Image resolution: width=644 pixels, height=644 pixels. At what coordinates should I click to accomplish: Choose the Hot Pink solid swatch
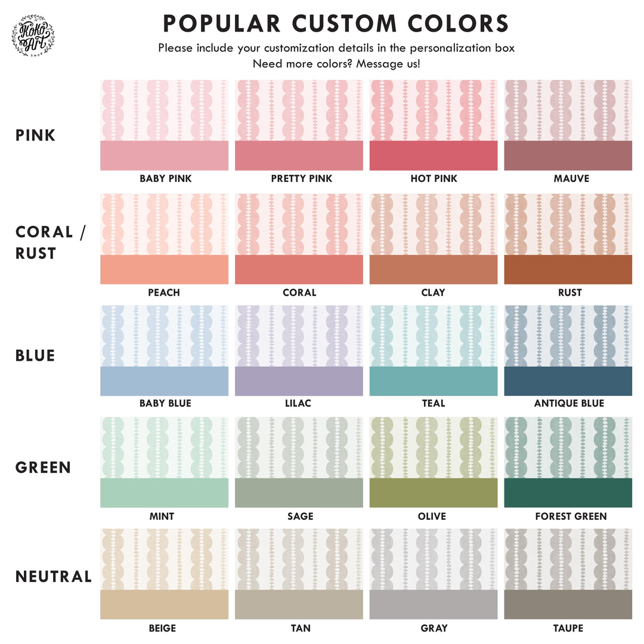pos(434,156)
